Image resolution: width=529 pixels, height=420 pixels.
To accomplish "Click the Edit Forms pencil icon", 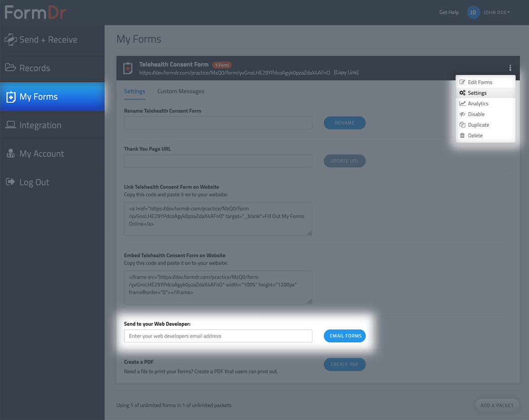I will (x=462, y=82).
